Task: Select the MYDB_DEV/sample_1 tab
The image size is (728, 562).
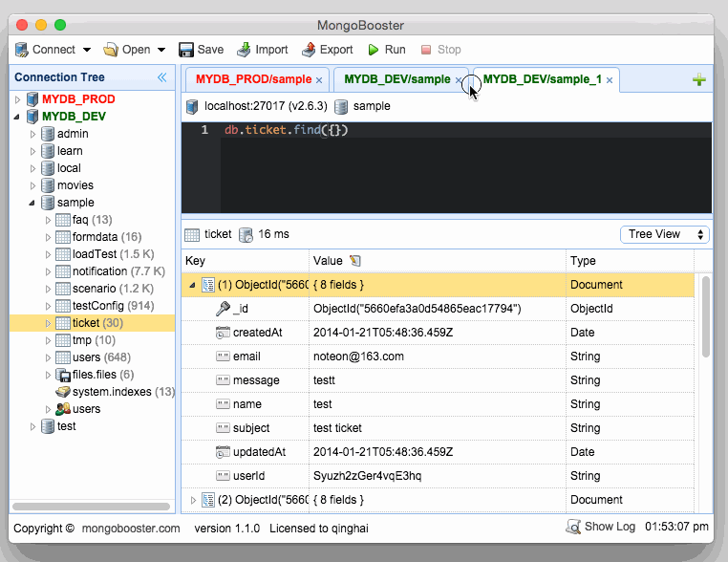Action: (x=543, y=79)
